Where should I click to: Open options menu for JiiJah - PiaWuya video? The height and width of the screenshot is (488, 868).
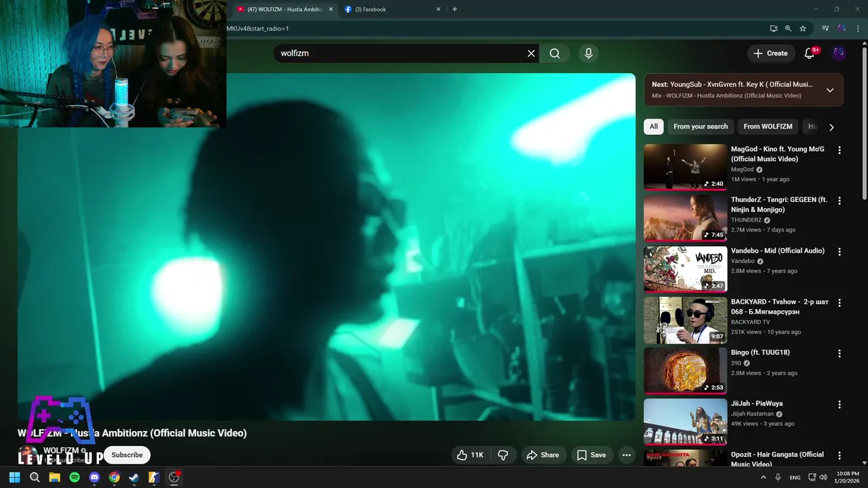click(840, 405)
